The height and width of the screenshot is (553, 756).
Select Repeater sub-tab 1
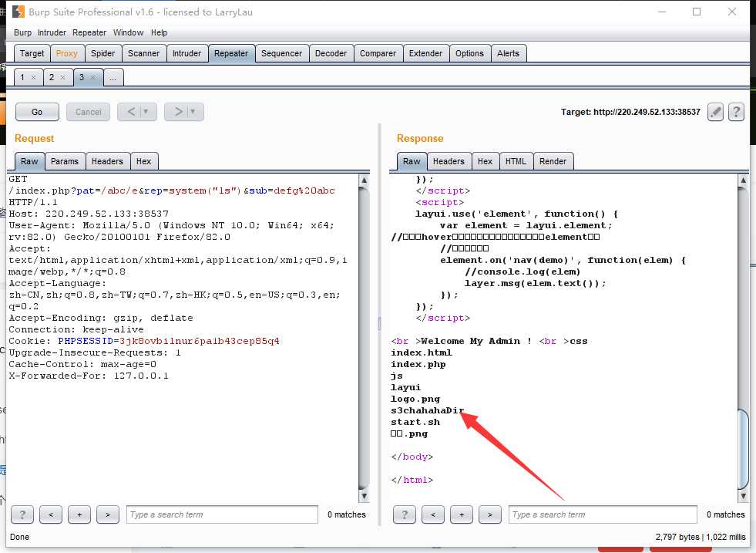pos(22,77)
